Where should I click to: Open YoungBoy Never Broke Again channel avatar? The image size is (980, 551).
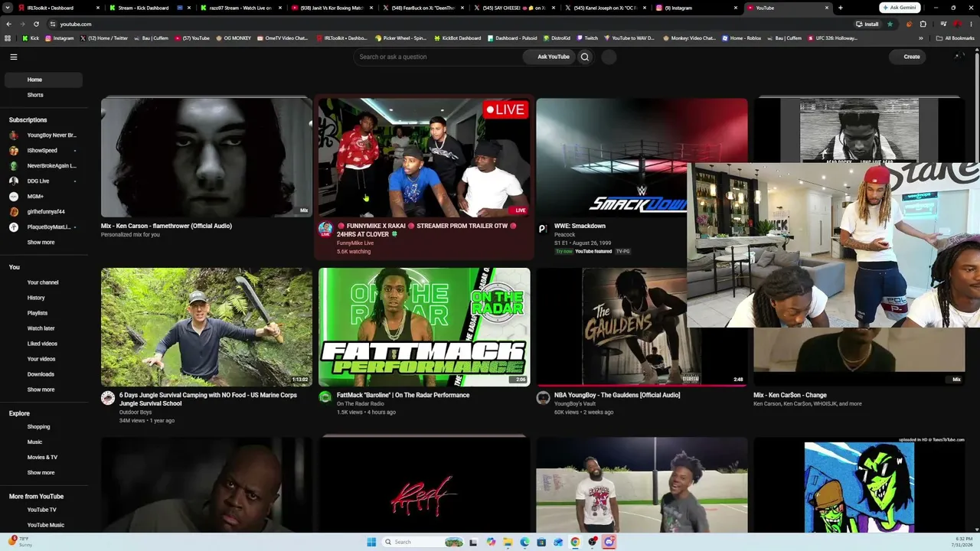coord(14,135)
